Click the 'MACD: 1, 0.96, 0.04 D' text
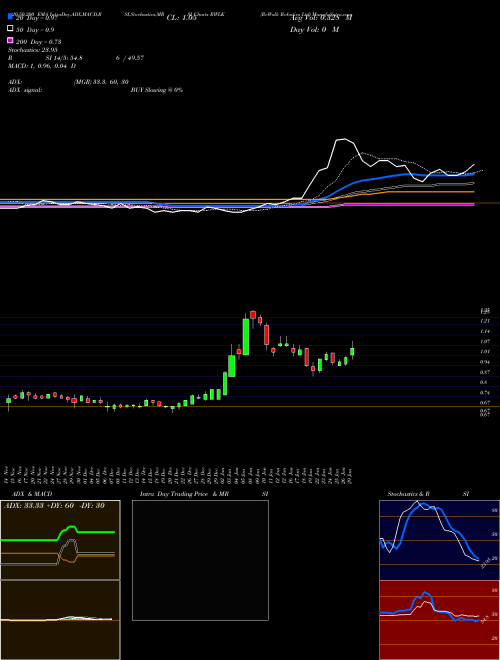The image size is (500, 660). coord(42,66)
